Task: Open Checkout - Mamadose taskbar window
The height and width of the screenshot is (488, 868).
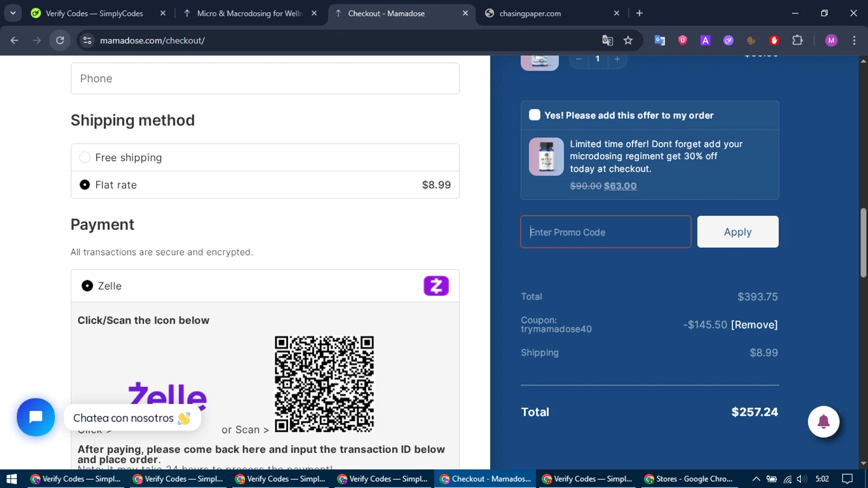Action: click(485, 479)
